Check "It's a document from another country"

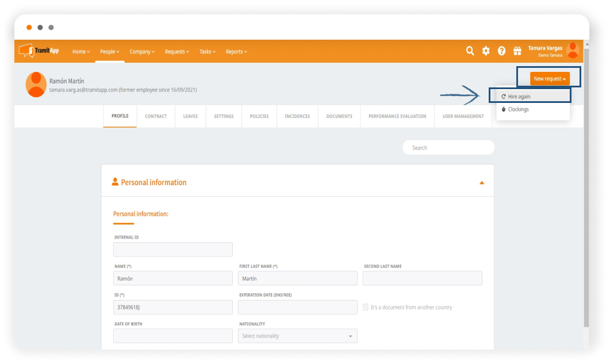[366, 307]
